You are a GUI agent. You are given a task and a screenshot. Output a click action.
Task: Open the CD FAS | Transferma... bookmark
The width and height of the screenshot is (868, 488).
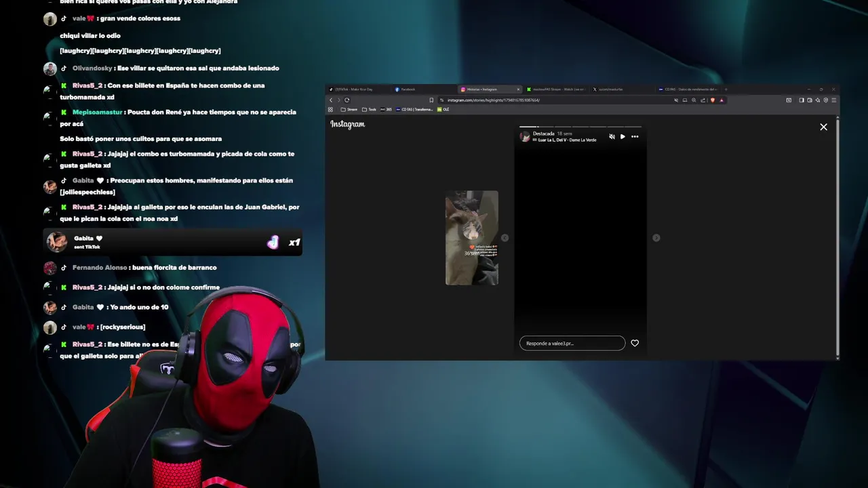point(414,109)
